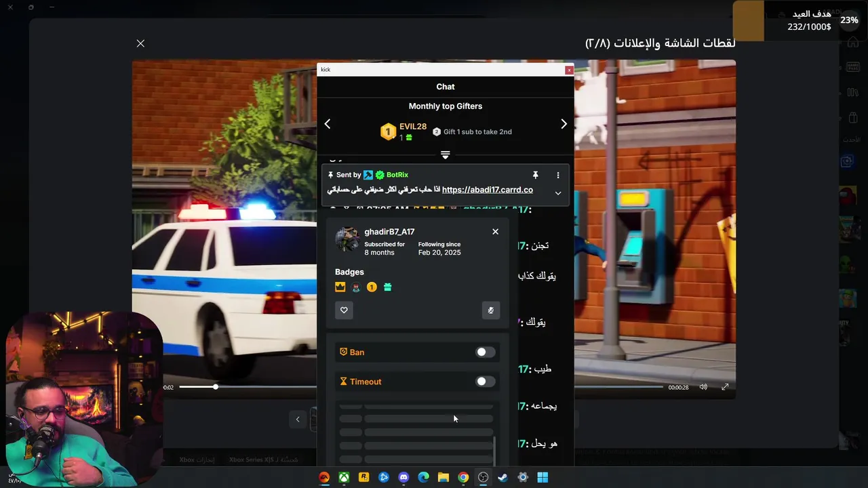The image size is (868, 488).
Task: Close the kick popup window
Action: pyautogui.click(x=569, y=70)
